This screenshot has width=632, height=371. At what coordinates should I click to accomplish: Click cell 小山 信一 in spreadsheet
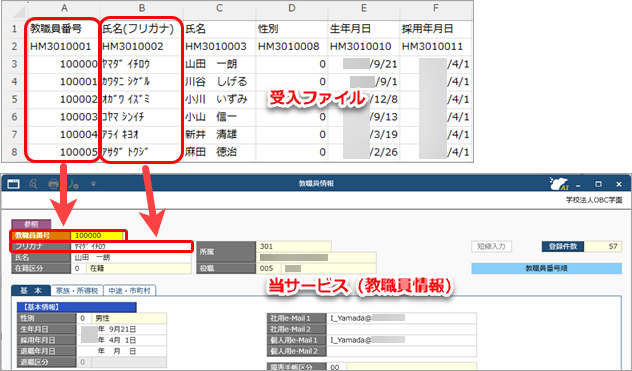tap(219, 117)
